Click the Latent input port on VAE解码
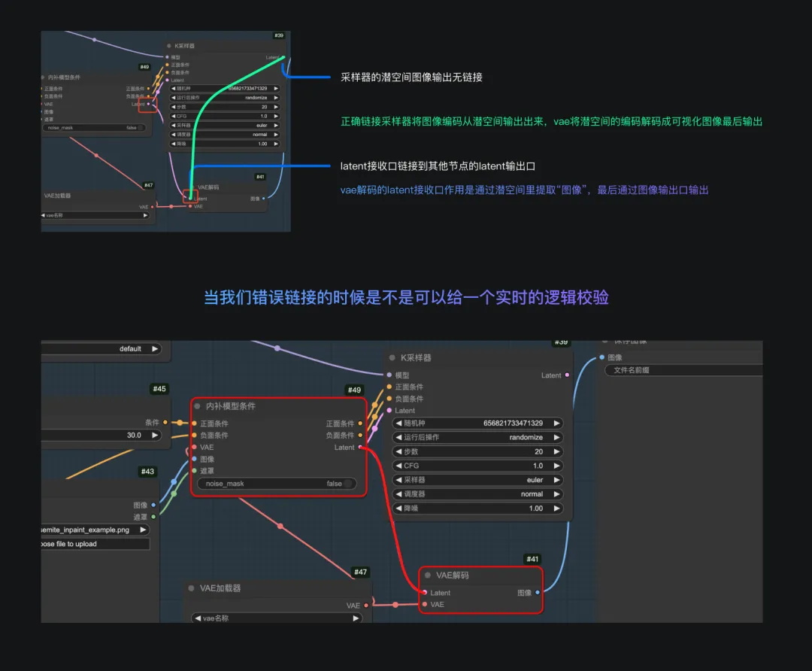812x671 pixels. coord(425,592)
